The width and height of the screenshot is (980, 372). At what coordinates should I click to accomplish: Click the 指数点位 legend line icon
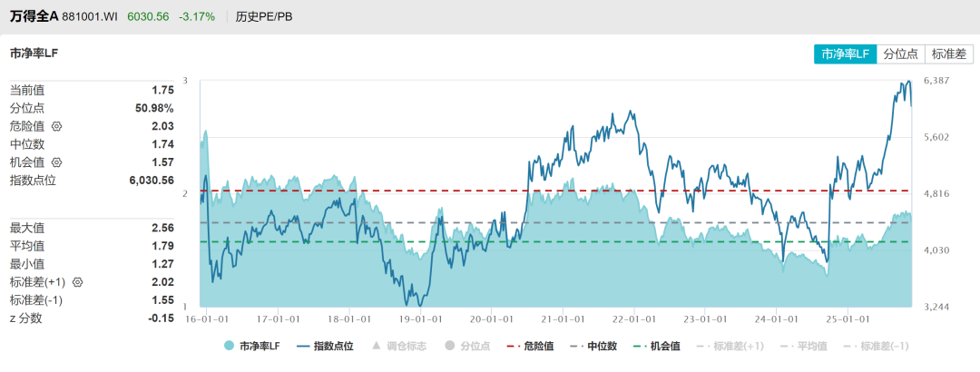point(302,346)
